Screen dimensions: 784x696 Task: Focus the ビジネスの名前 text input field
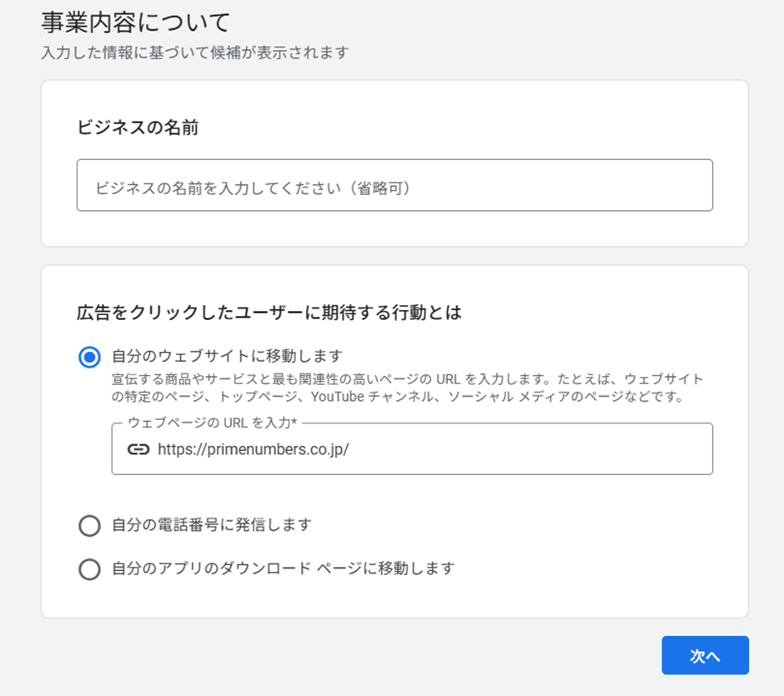tap(394, 185)
